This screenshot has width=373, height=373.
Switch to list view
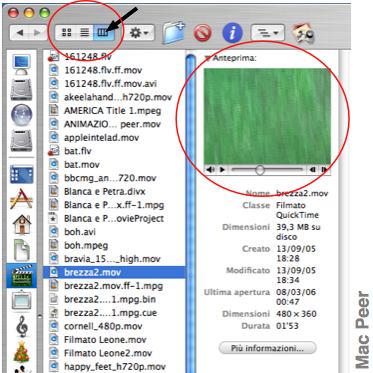tap(85, 32)
